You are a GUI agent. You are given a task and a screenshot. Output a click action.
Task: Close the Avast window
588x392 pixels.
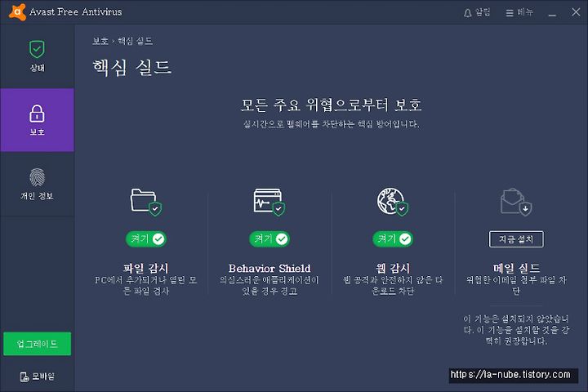click(576, 12)
